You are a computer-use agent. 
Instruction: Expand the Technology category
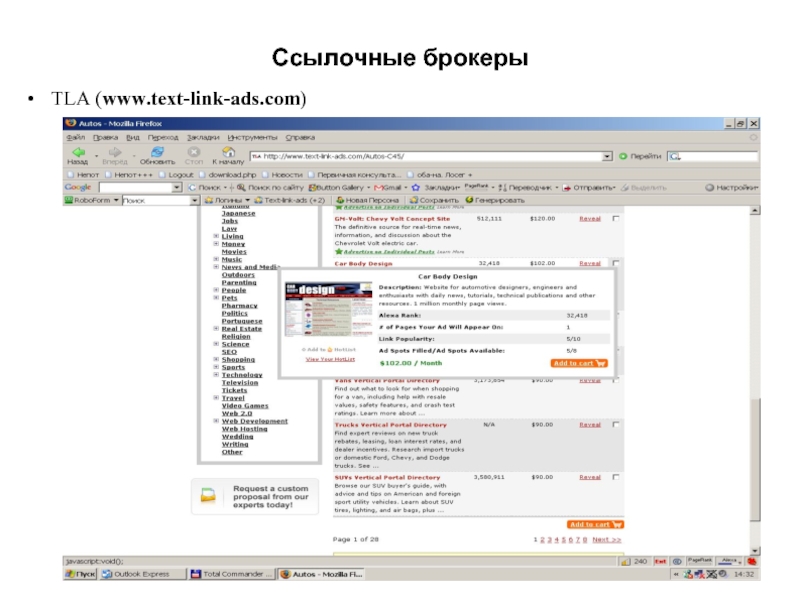pos(216,374)
